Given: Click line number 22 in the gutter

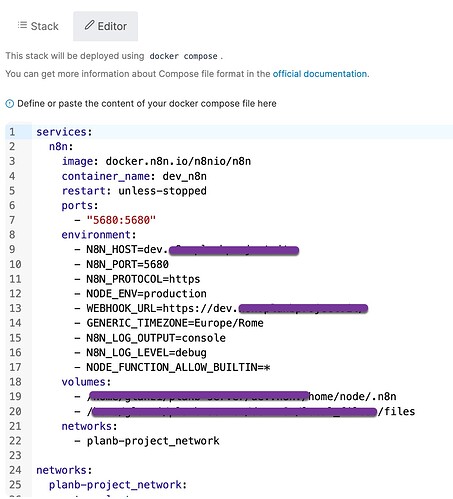Looking at the screenshot, I should tap(15, 441).
